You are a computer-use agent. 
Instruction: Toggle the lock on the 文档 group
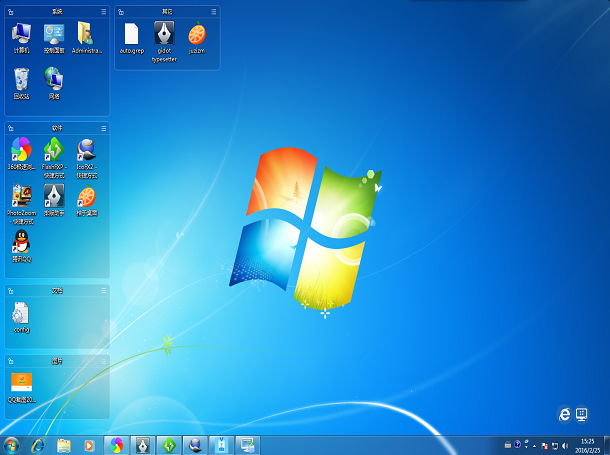click(x=11, y=291)
